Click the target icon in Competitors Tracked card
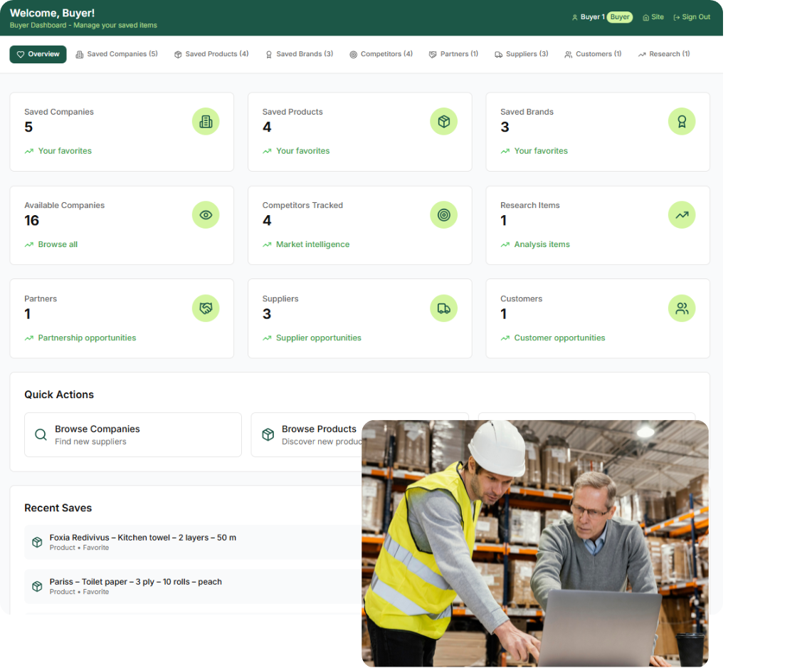812x668 pixels. [444, 215]
